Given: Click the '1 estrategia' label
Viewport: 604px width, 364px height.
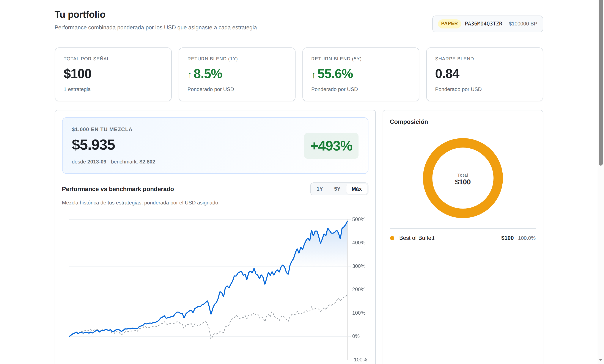Looking at the screenshot, I should click(77, 89).
